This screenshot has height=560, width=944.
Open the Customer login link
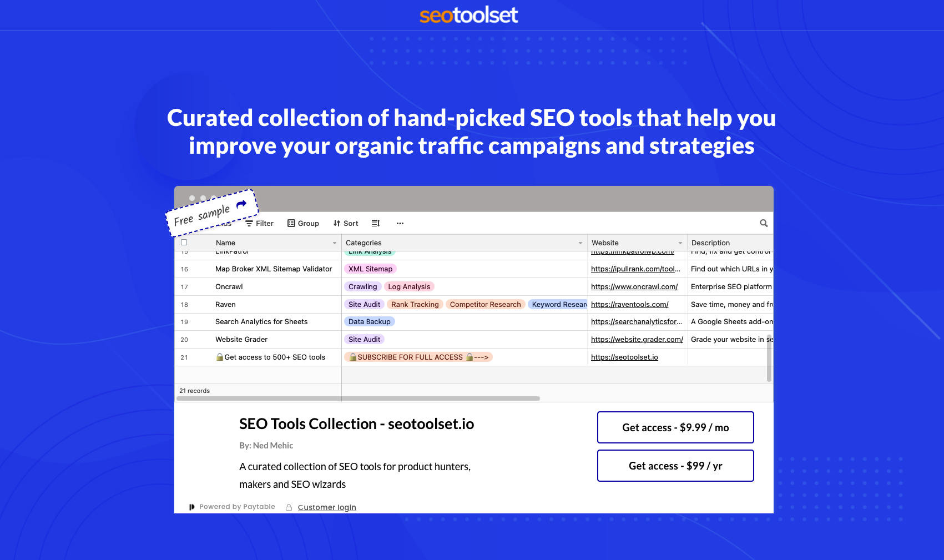pos(326,507)
